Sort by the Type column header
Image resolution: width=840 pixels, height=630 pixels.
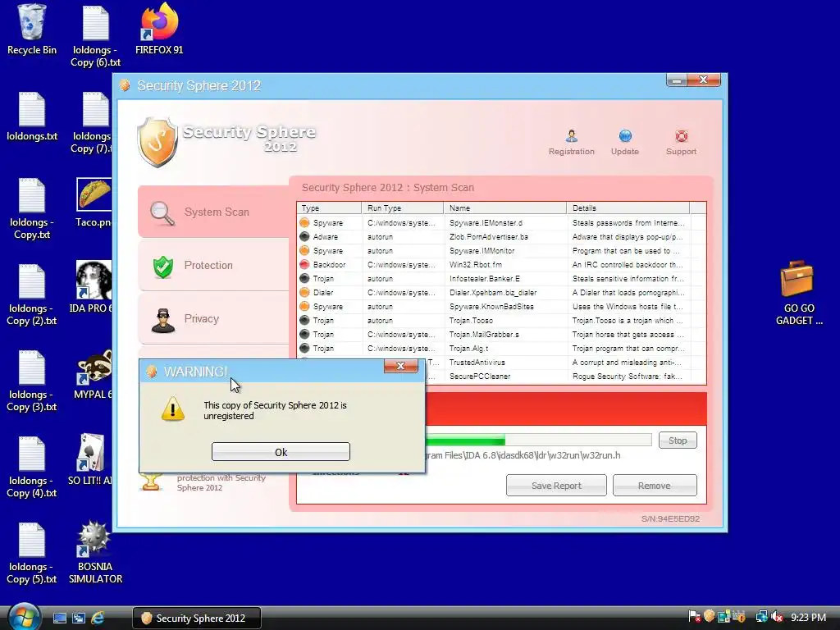tap(329, 208)
